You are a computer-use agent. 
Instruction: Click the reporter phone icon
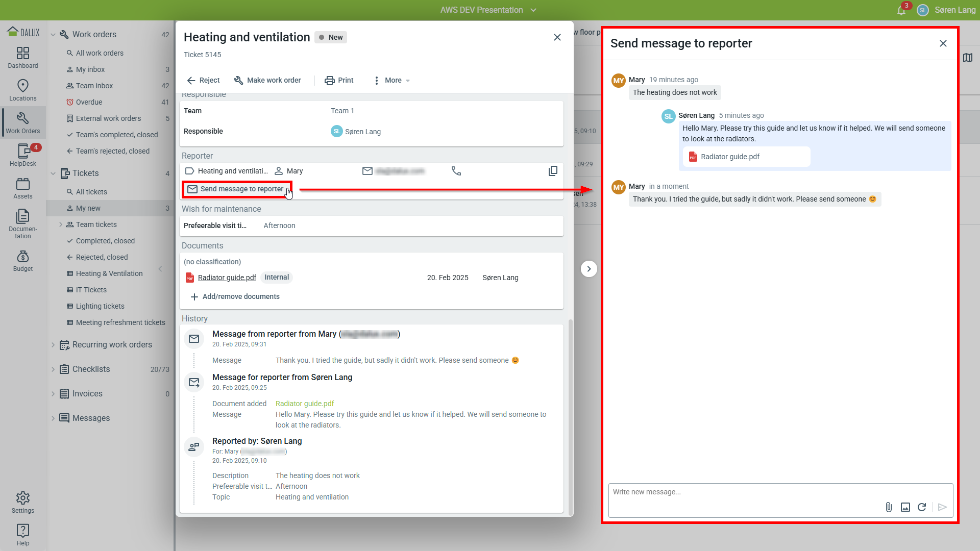[456, 171]
